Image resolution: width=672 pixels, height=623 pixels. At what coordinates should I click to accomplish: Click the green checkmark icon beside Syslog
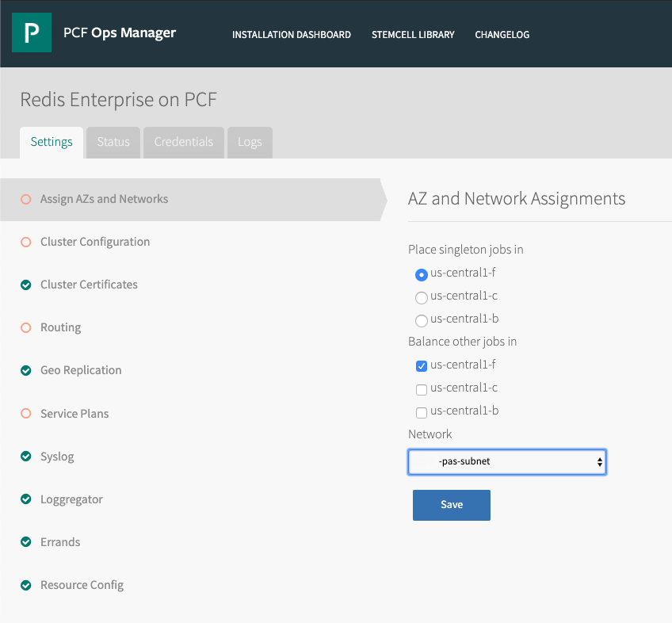click(x=26, y=457)
